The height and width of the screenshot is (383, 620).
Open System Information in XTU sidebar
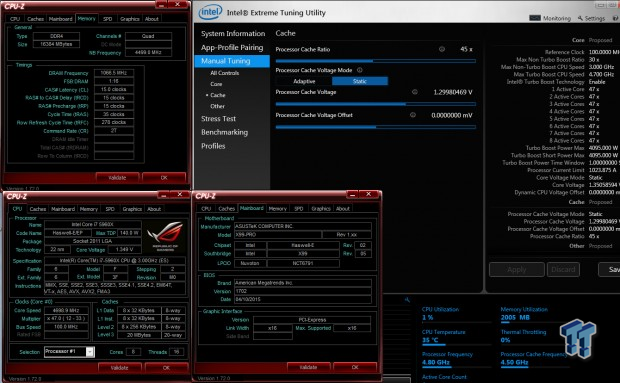pyautogui.click(x=233, y=34)
